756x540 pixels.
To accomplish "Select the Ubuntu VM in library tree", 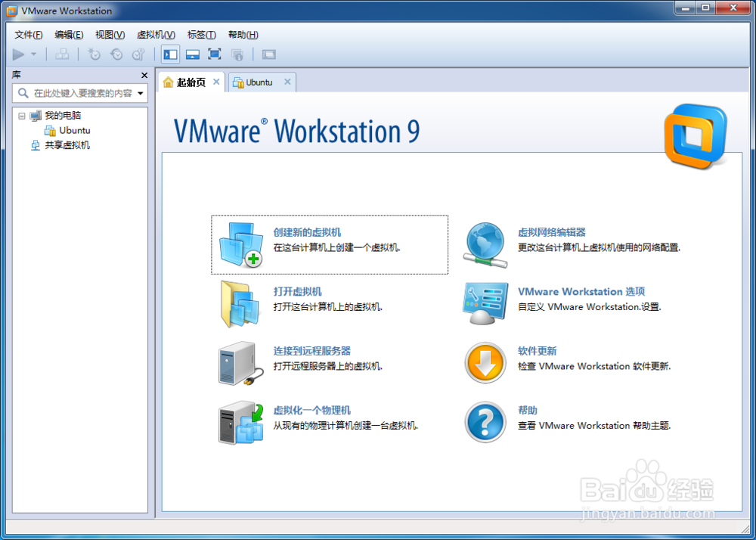I will pyautogui.click(x=75, y=131).
